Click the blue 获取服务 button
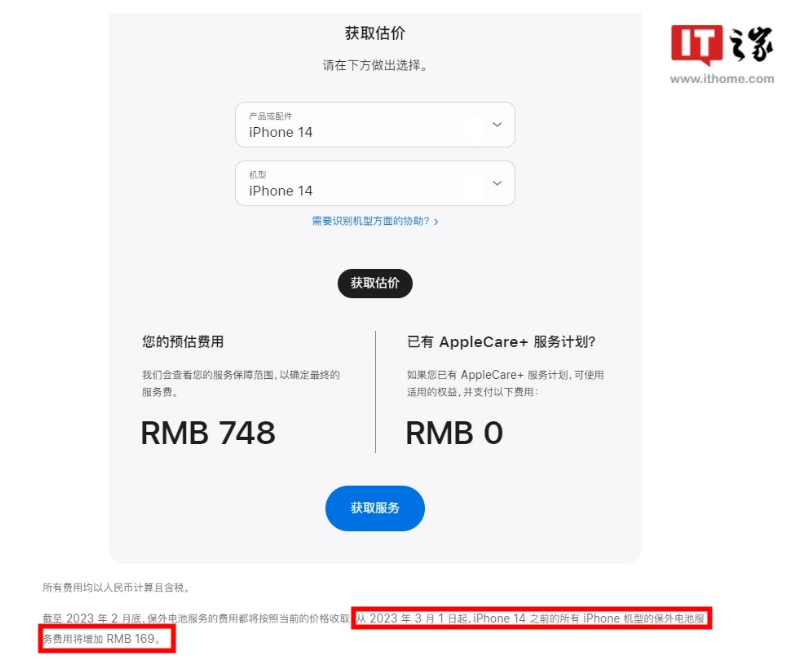 pos(375,508)
